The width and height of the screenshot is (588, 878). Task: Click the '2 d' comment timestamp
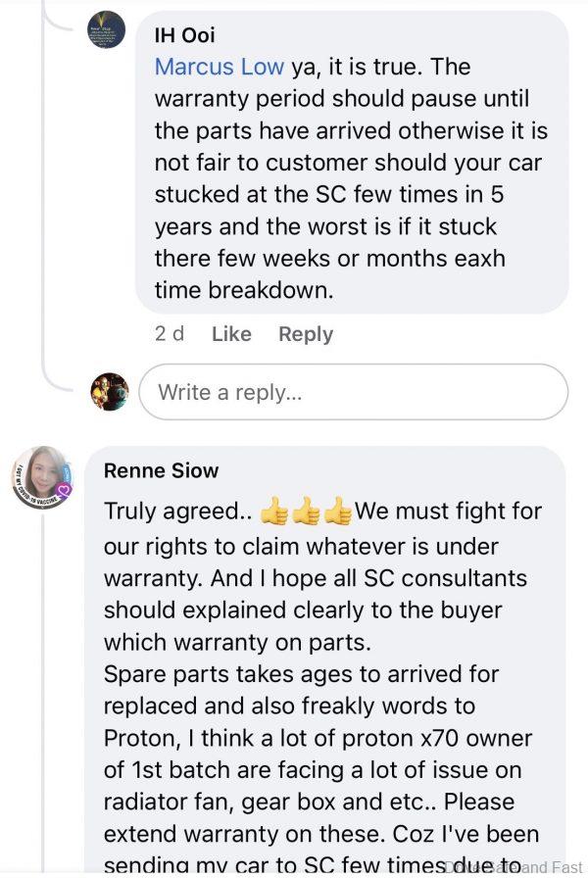(x=170, y=334)
